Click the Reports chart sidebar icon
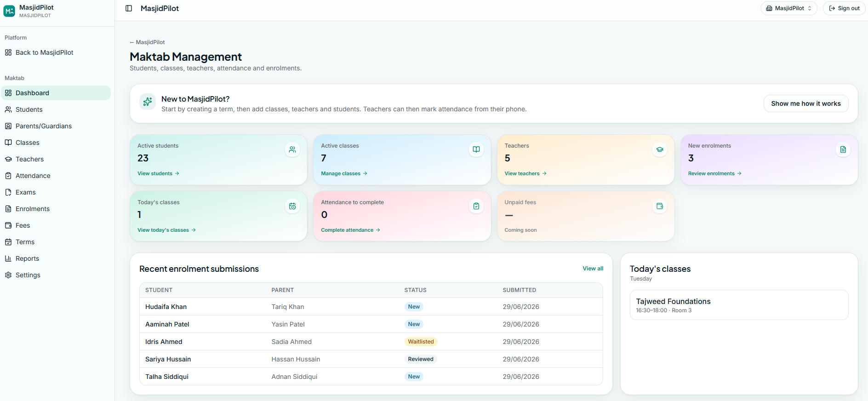The image size is (868, 401). [8, 258]
